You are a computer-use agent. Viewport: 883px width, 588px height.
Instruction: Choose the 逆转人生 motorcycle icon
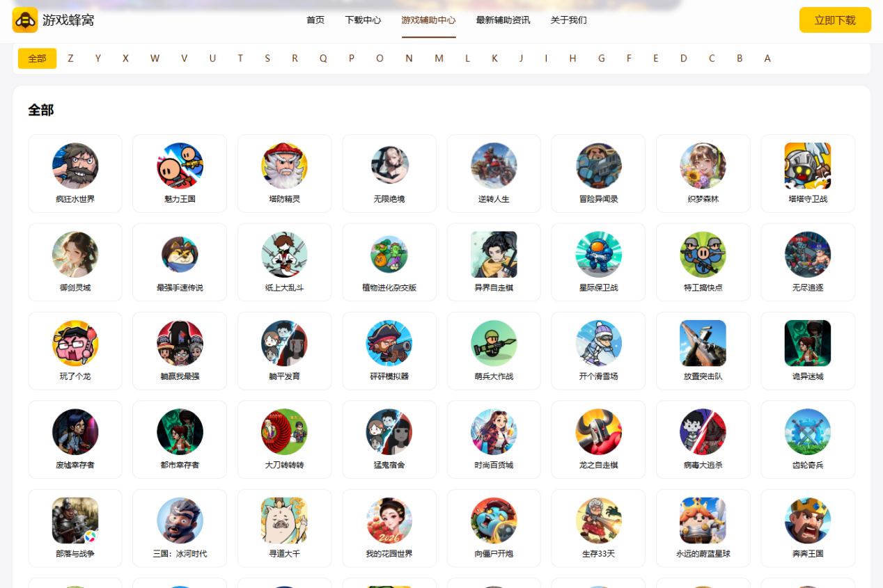pos(494,166)
